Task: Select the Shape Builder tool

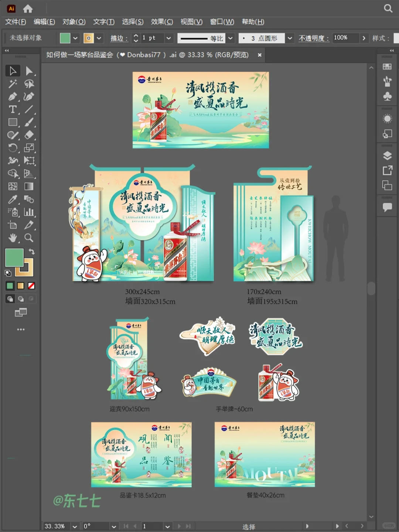Action: coord(13,174)
